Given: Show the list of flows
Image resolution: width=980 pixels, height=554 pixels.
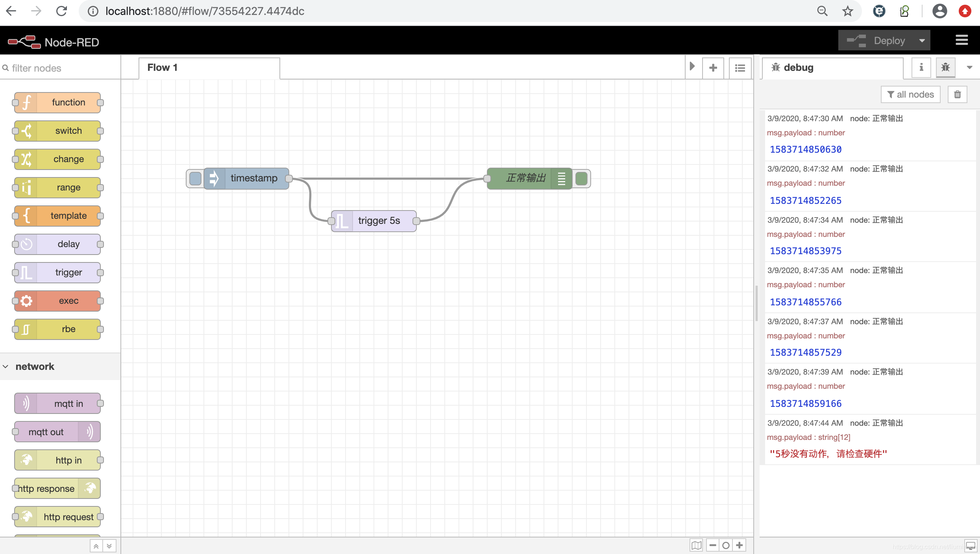Looking at the screenshot, I should click(x=740, y=68).
